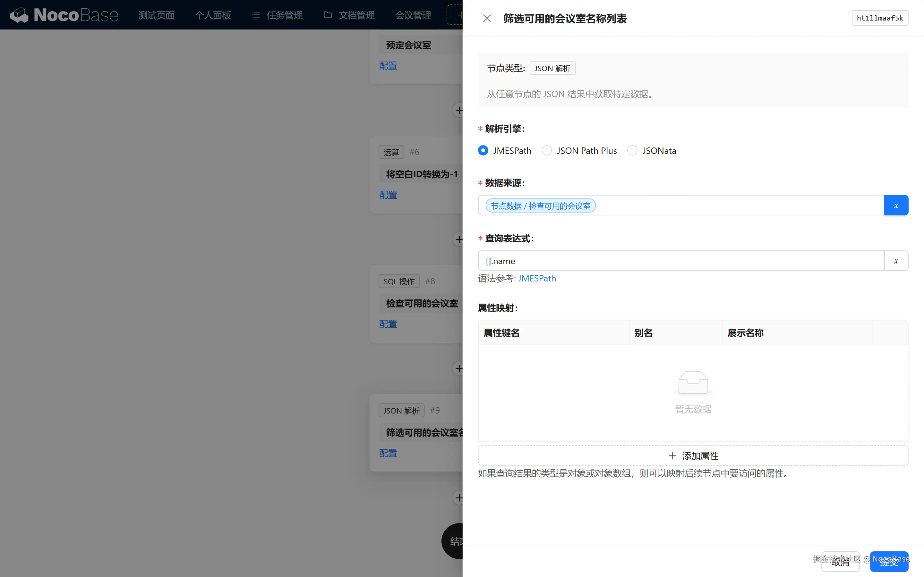924x577 pixels.
Task: Open 测试页面 menu item
Action: coord(157,15)
